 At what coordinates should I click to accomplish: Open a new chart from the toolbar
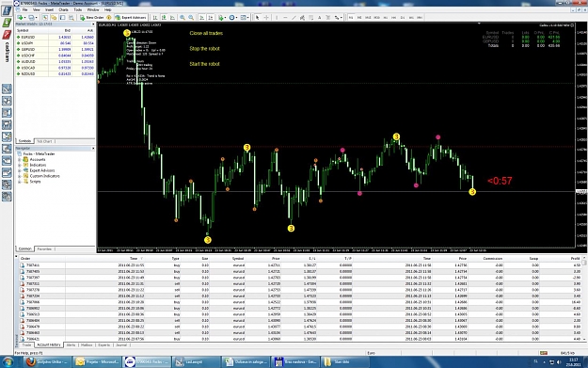pyautogui.click(x=21, y=17)
